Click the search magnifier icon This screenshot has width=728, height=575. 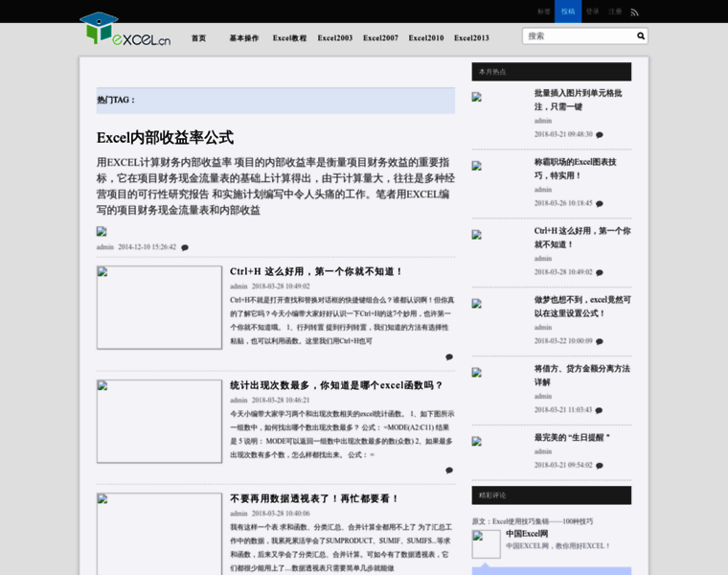[641, 35]
